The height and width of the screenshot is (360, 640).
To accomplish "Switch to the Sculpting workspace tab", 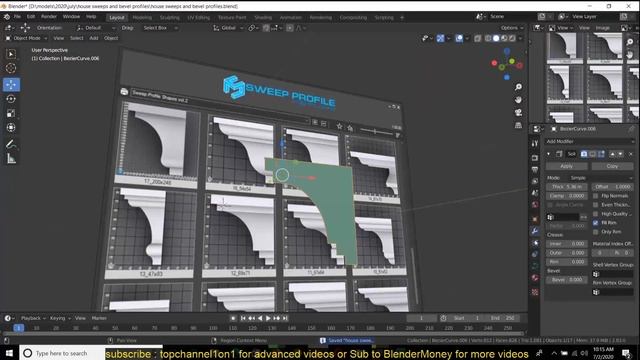I will tap(169, 18).
